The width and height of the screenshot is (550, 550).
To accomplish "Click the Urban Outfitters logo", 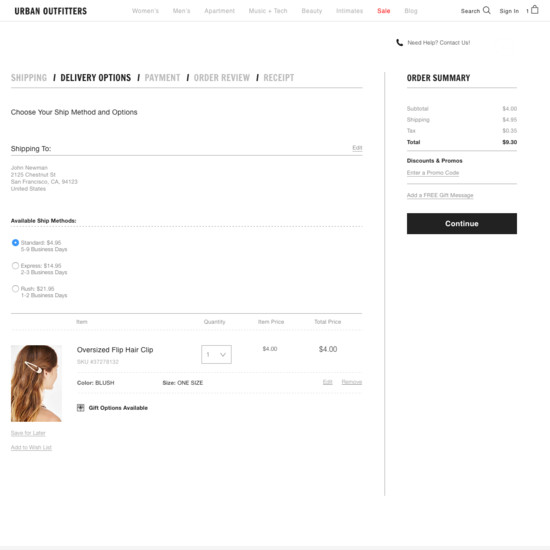I will (x=51, y=11).
